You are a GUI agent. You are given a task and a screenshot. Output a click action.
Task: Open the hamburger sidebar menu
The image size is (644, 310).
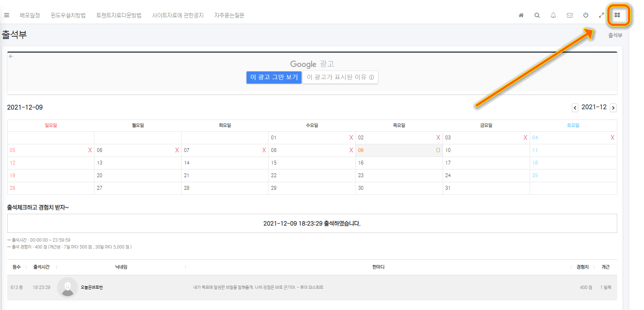6,15
